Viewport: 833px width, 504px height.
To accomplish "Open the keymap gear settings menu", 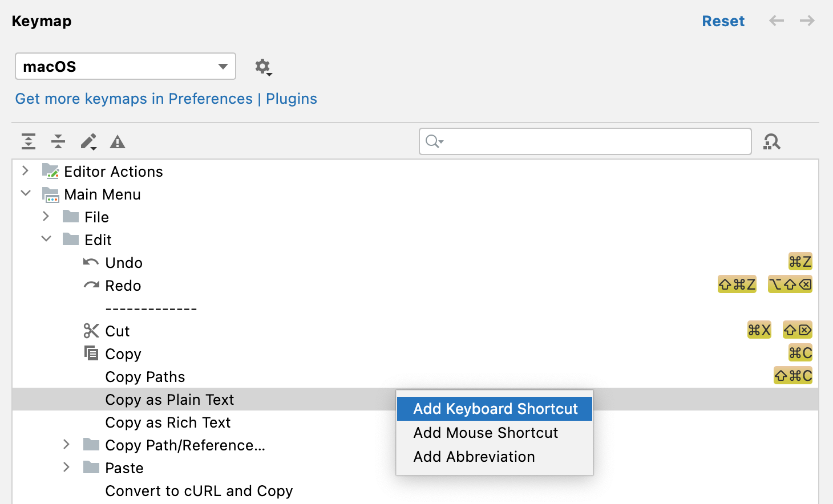I will 263,67.
